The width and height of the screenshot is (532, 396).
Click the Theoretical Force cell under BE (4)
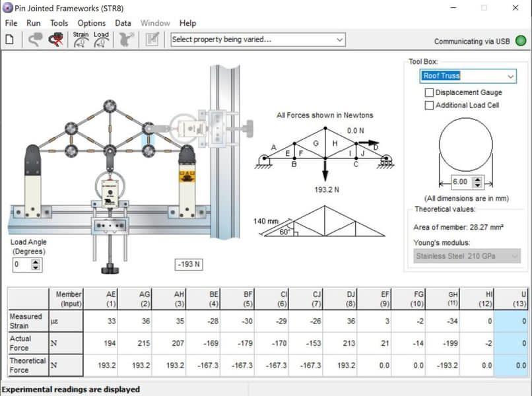click(x=203, y=365)
